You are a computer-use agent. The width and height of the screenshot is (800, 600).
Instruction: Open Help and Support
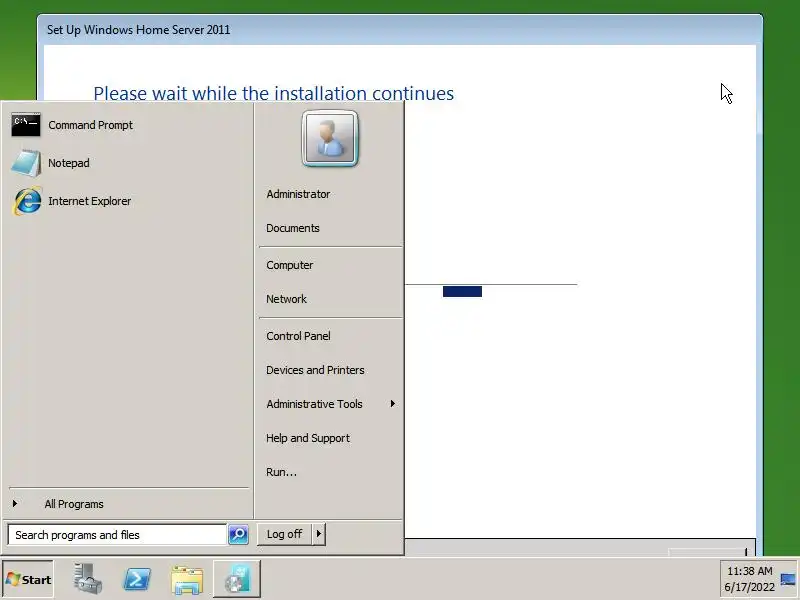pos(308,438)
